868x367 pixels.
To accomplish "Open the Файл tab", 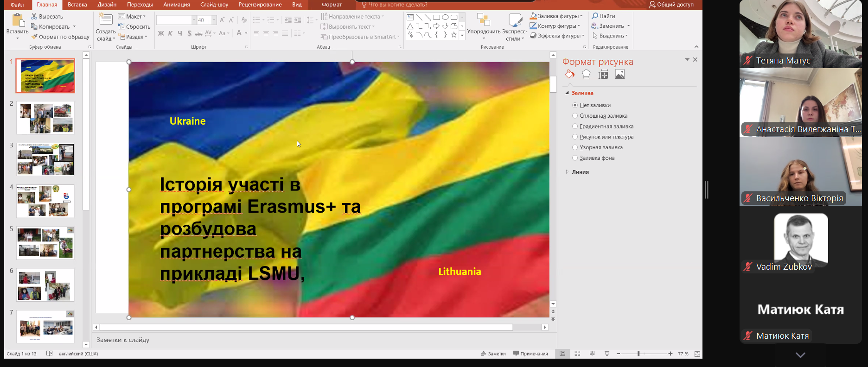I will pyautogui.click(x=17, y=5).
